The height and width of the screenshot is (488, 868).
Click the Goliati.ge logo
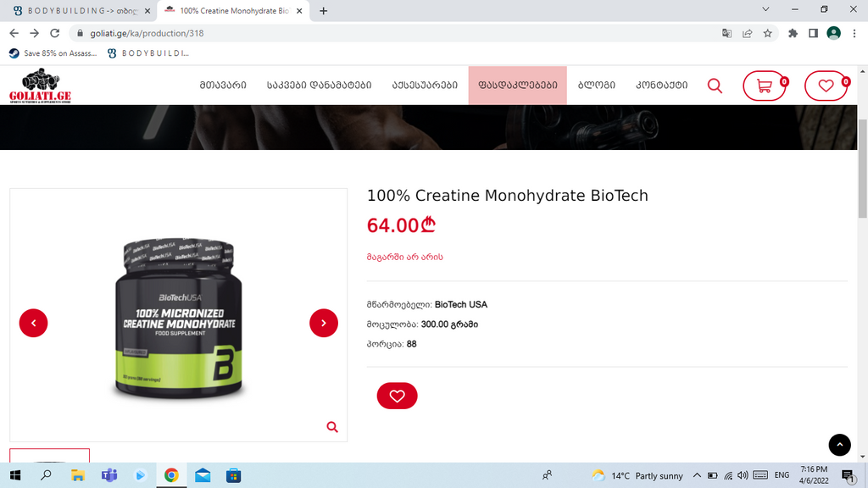[x=40, y=86]
